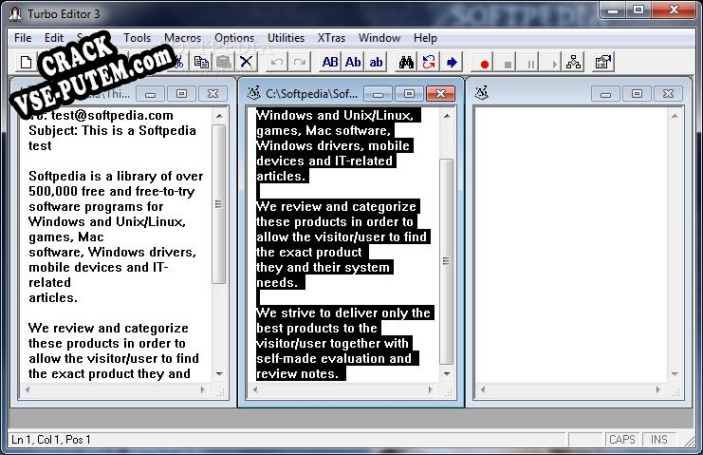Click the last toolbar icon (properties window)

[603, 62]
